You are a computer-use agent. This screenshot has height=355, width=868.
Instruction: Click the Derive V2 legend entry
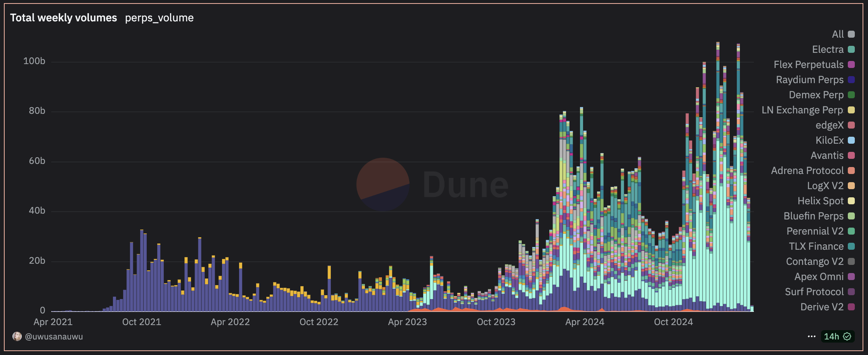pyautogui.click(x=828, y=307)
